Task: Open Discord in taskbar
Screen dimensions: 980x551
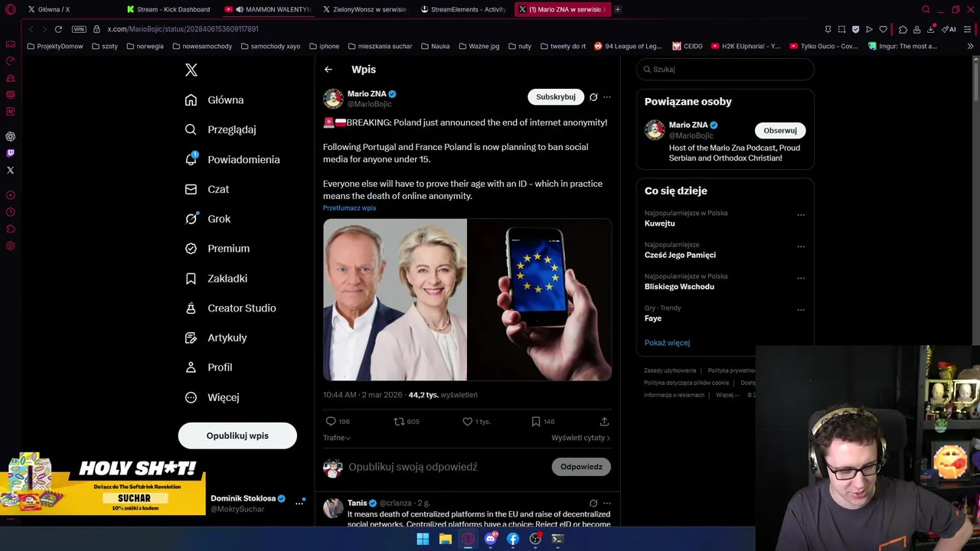Action: pyautogui.click(x=491, y=539)
